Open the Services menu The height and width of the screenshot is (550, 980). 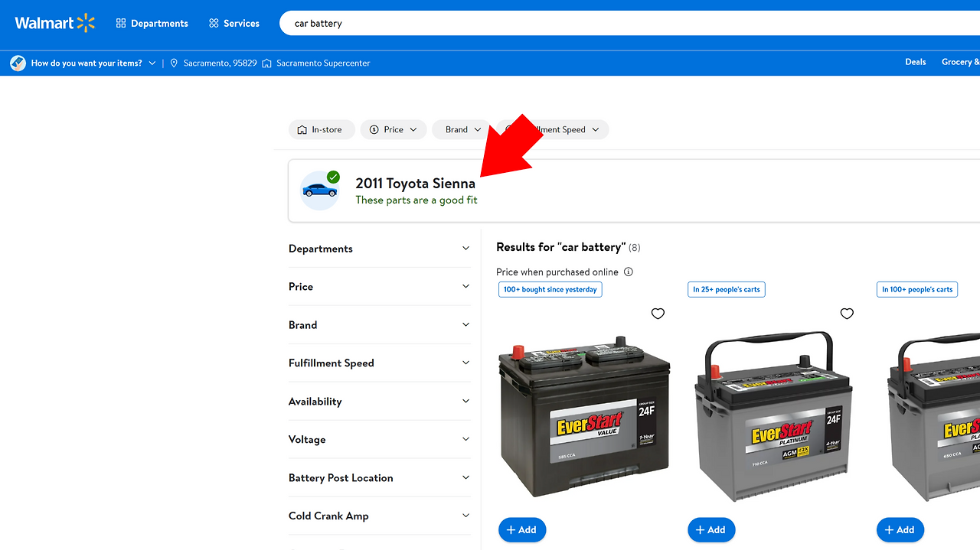point(234,23)
